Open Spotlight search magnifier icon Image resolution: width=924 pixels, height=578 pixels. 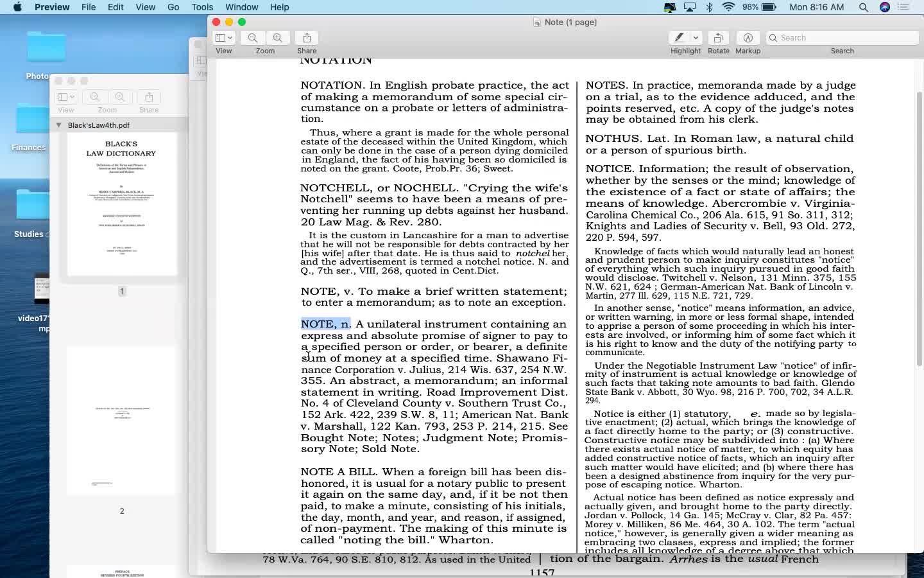coord(864,7)
